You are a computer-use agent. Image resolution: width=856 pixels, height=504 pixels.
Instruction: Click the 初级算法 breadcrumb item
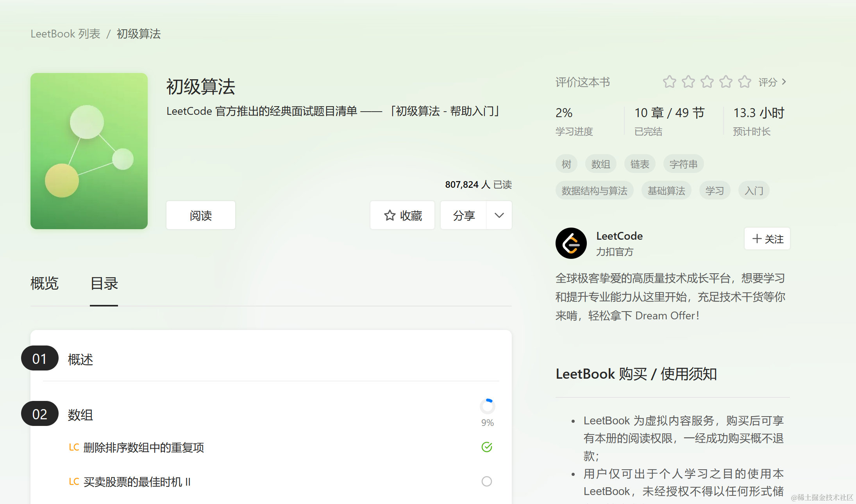tap(139, 34)
